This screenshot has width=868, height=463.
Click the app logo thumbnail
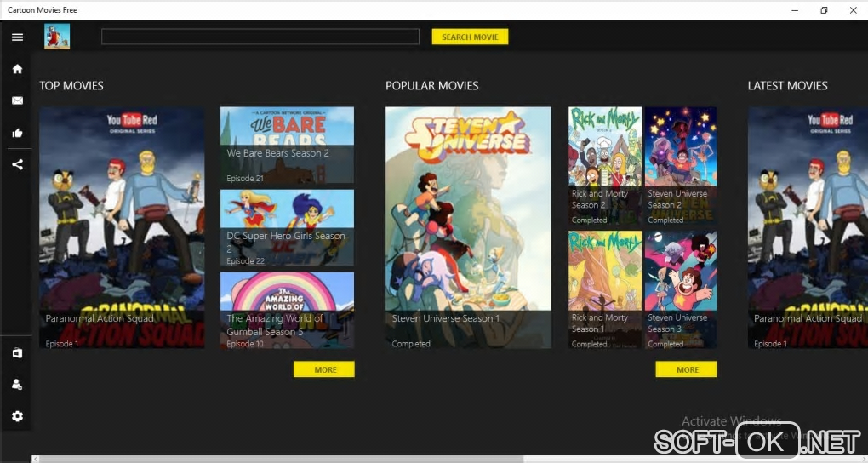point(57,37)
